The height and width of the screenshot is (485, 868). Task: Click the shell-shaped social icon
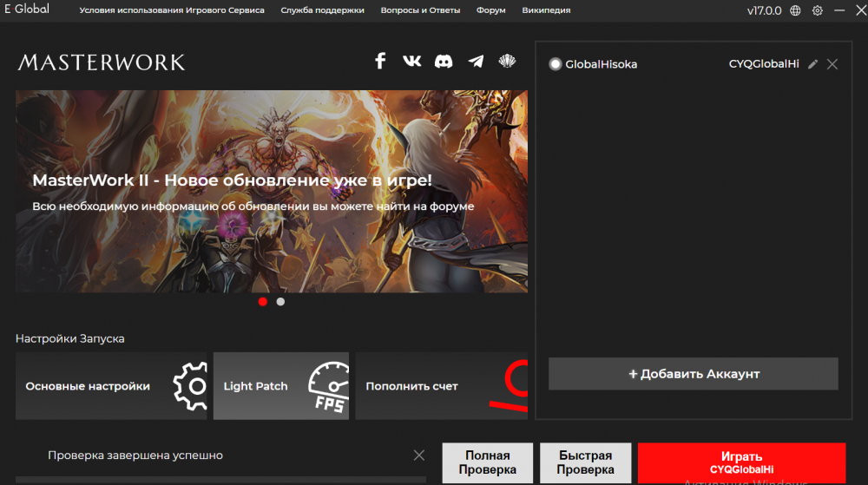pyautogui.click(x=507, y=61)
